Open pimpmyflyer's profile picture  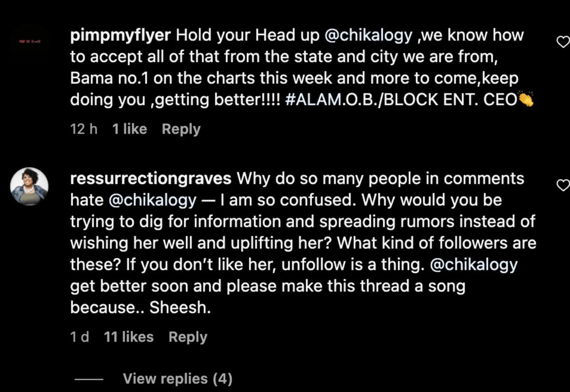pyautogui.click(x=29, y=42)
